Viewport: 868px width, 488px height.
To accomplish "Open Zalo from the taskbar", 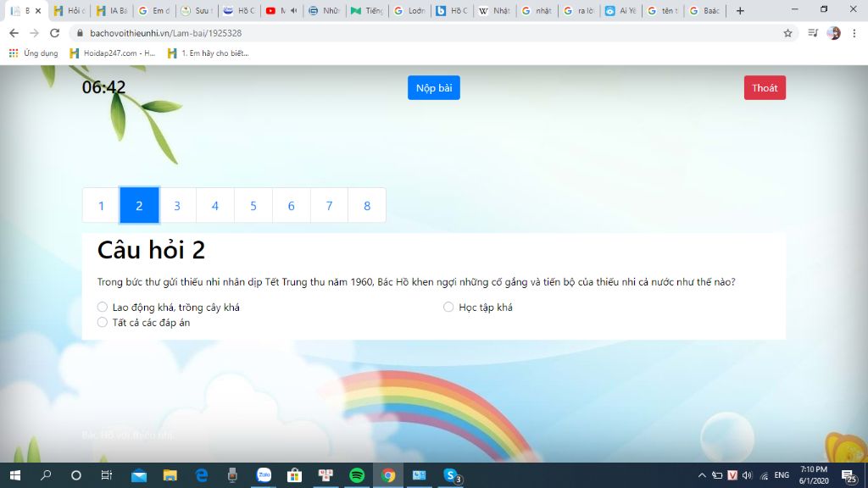I will point(264,474).
